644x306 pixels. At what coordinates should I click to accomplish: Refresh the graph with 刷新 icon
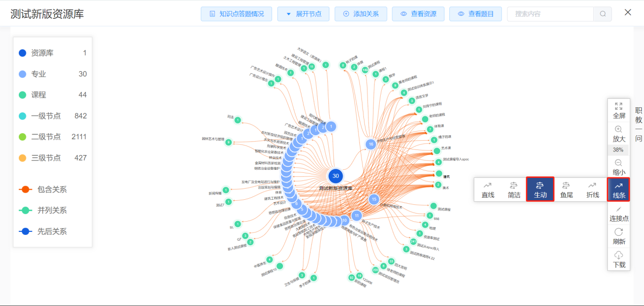click(x=619, y=232)
